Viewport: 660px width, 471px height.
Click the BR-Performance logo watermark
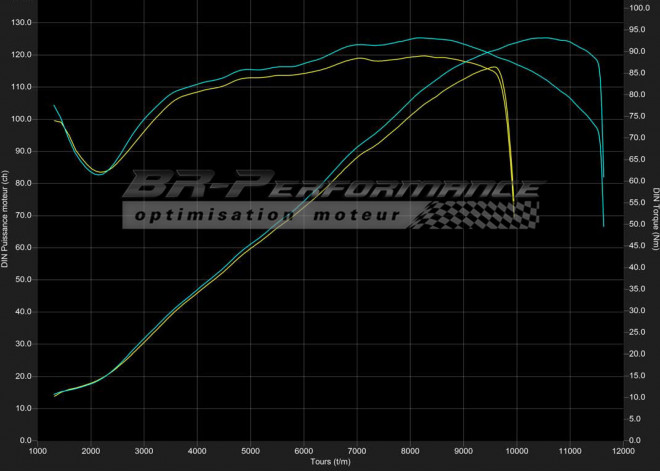pyautogui.click(x=335, y=186)
